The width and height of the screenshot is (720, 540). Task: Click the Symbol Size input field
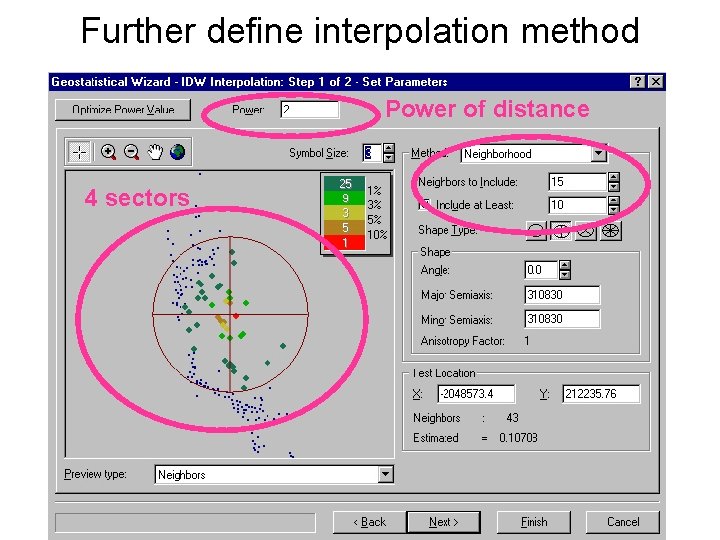372,153
